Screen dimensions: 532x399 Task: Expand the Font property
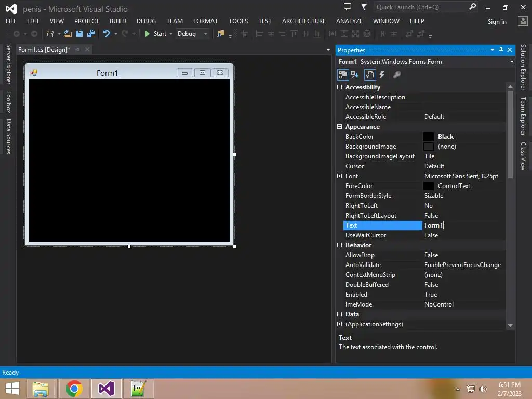(339, 176)
